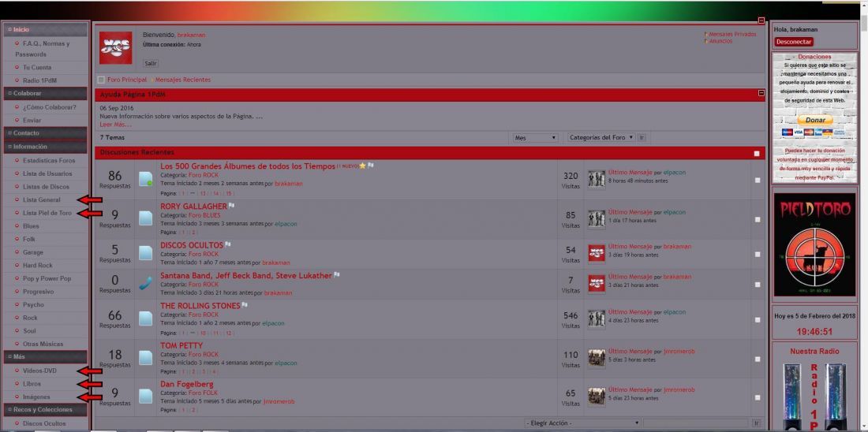Click the gold star beside Los 500 Grandes Álbumes
Image resolution: width=868 pixels, height=432 pixels.
[x=363, y=166]
